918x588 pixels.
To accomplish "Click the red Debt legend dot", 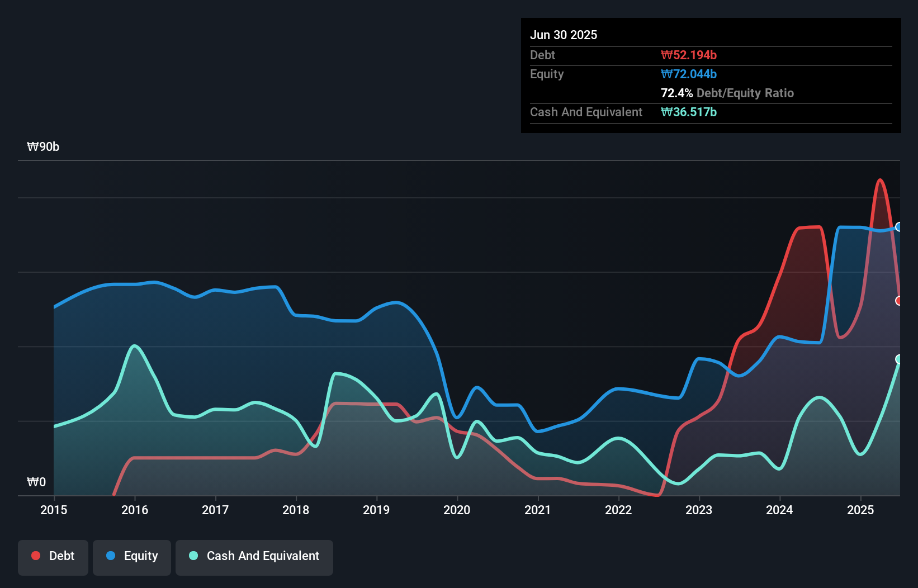I will [x=36, y=556].
